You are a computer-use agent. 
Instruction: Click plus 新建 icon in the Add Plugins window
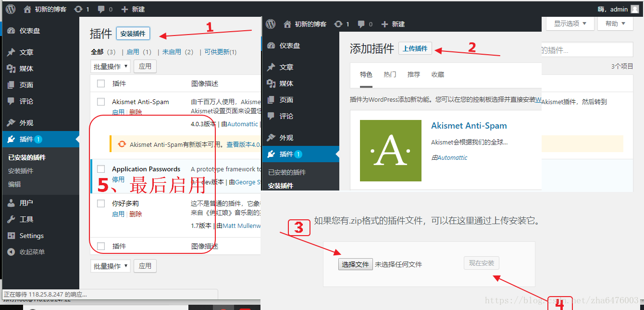coord(384,24)
